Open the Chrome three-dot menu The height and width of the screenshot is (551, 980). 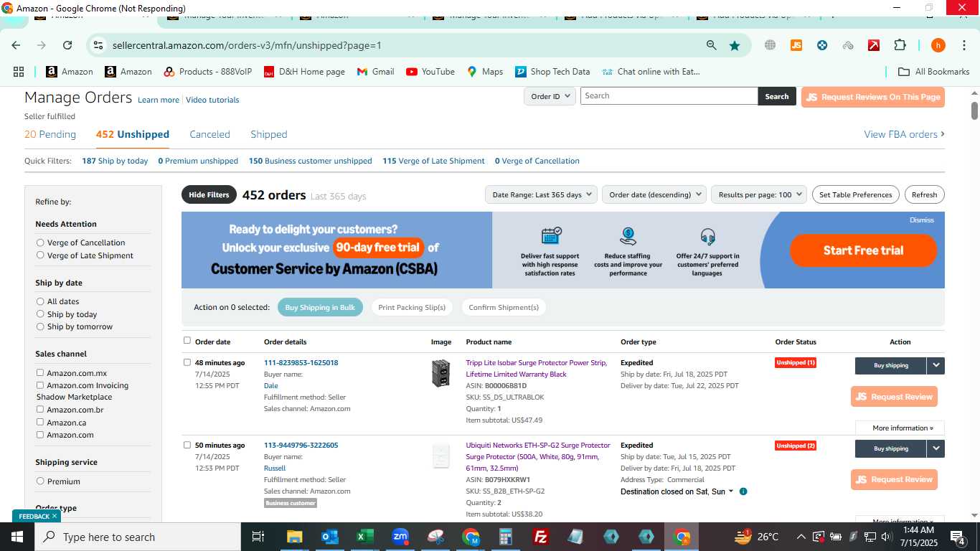[963, 45]
